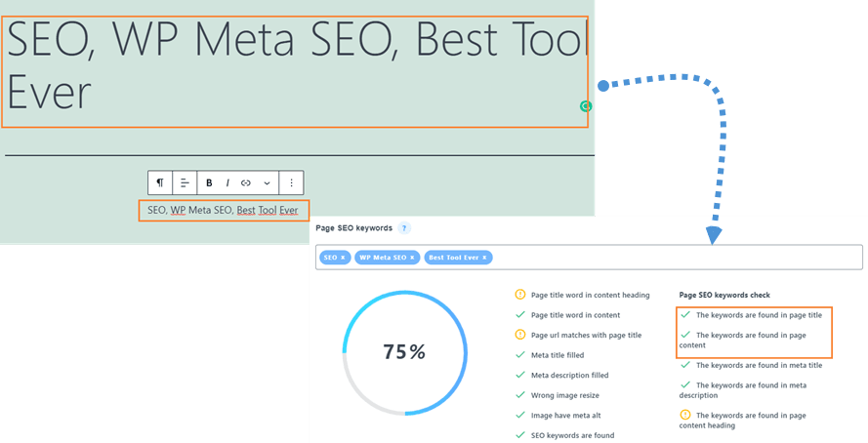
Task: Remove the WP Meta SEO keyword tag
Action: click(412, 258)
